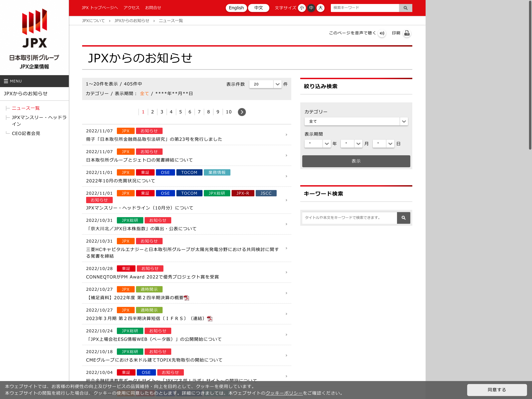The image size is (532, 399).
Task: Go to next pagination with arrow icon
Action: [x=242, y=112]
